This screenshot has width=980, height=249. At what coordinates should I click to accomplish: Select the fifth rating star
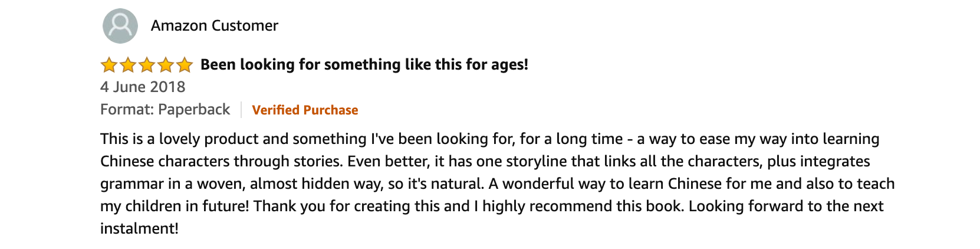[x=185, y=64]
